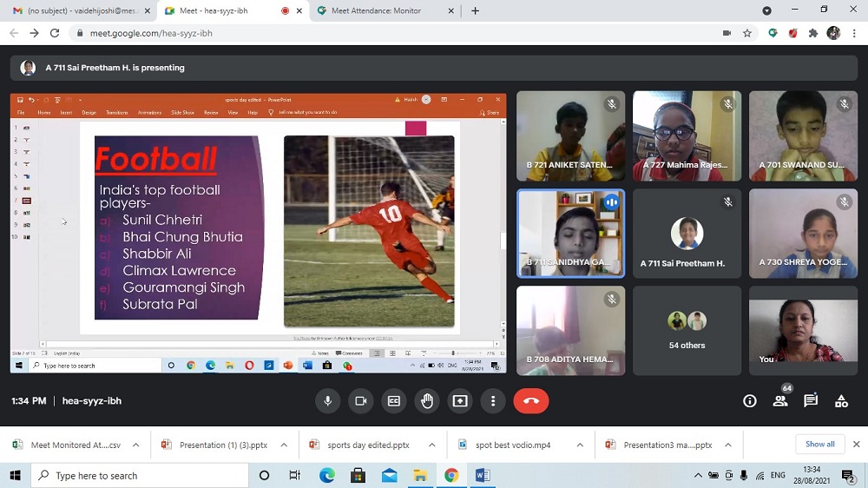
Task: Click the Present now screen icon
Action: 460,401
